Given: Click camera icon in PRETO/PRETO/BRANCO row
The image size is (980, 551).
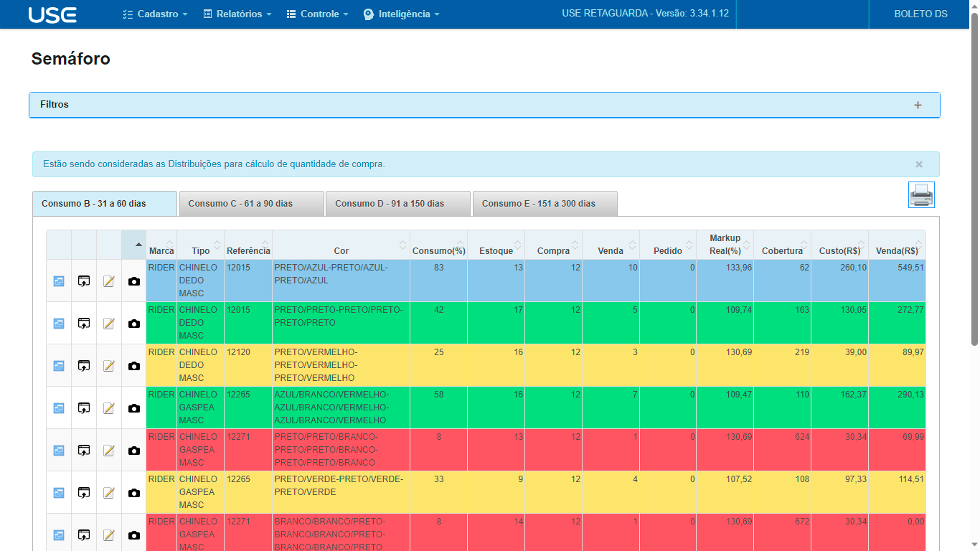Looking at the screenshot, I should 134,451.
